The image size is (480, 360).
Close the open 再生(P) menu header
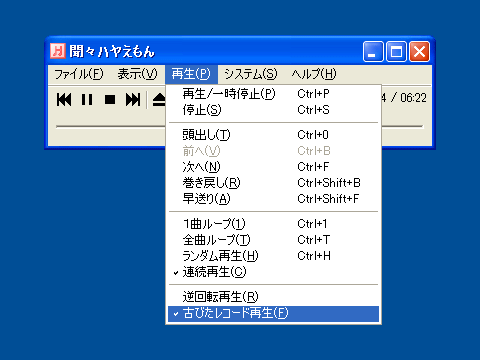[x=191, y=74]
